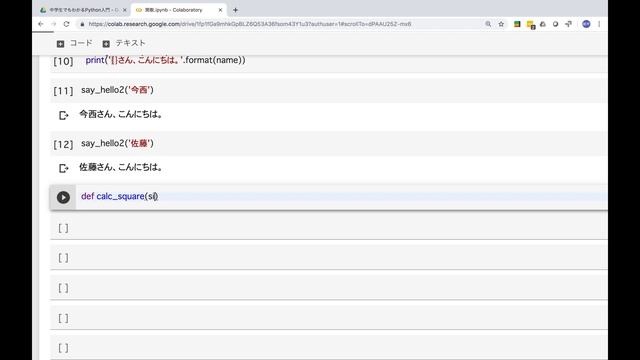Open a new browser tab
The height and width of the screenshot is (360, 640).
(x=235, y=10)
